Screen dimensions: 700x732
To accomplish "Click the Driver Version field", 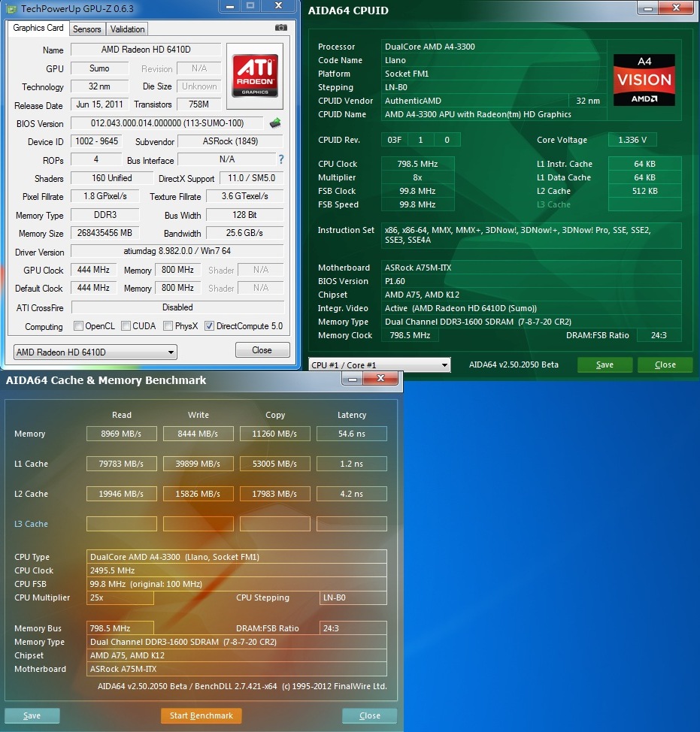I will point(177,251).
